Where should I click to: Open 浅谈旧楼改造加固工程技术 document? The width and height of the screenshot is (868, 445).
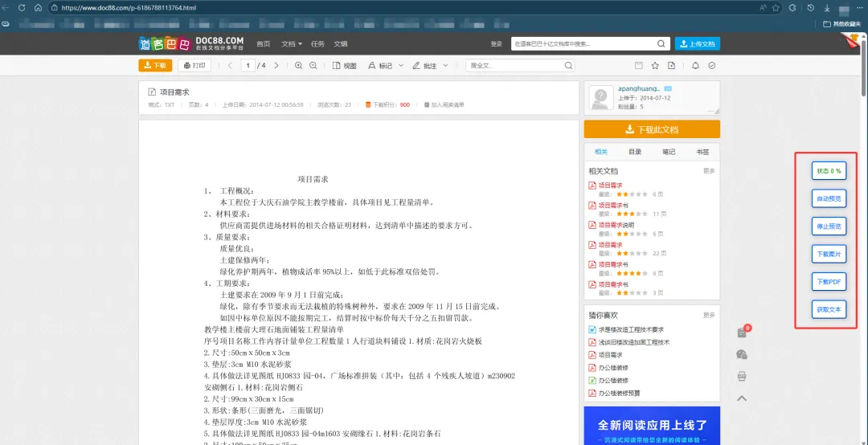[634, 342]
